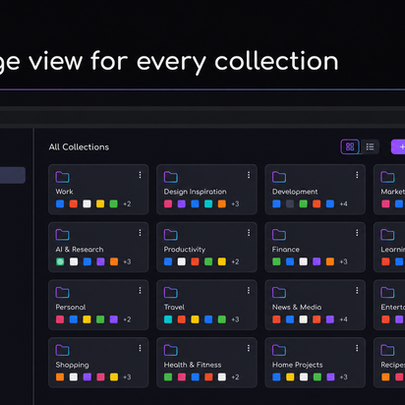Click white favicon in Finance card
405x405 pixels.
[303, 262]
